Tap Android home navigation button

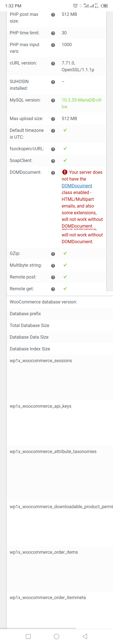pos(56,636)
